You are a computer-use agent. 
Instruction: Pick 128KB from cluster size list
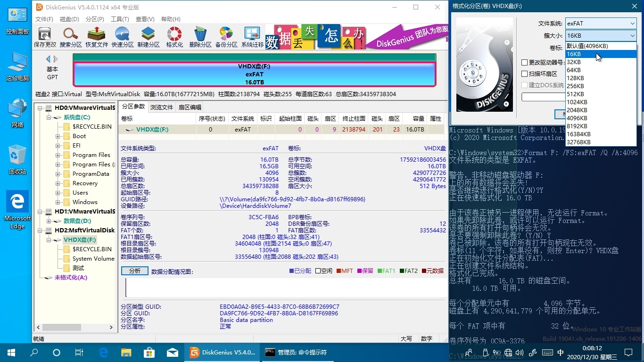click(x=601, y=78)
